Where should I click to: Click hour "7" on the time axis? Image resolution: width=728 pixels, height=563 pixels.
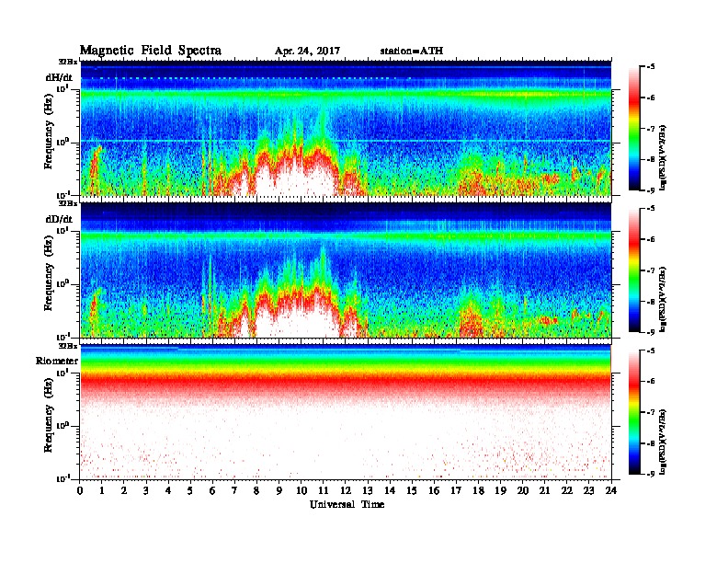pyautogui.click(x=234, y=491)
